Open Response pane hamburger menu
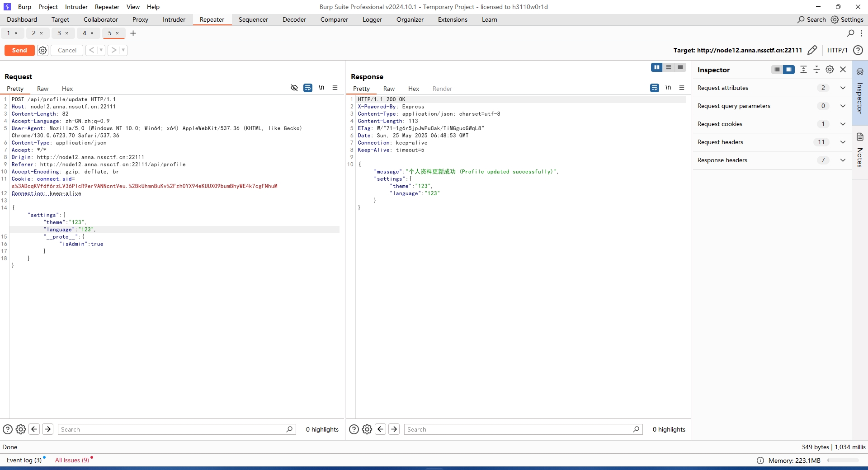Viewport: 868px width, 470px height. [682, 88]
